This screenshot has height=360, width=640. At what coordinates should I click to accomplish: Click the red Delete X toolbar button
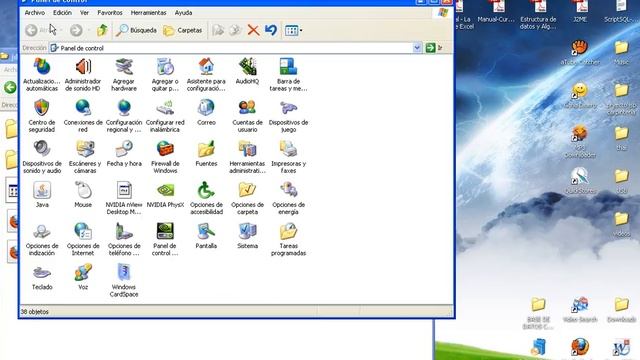pyautogui.click(x=253, y=30)
